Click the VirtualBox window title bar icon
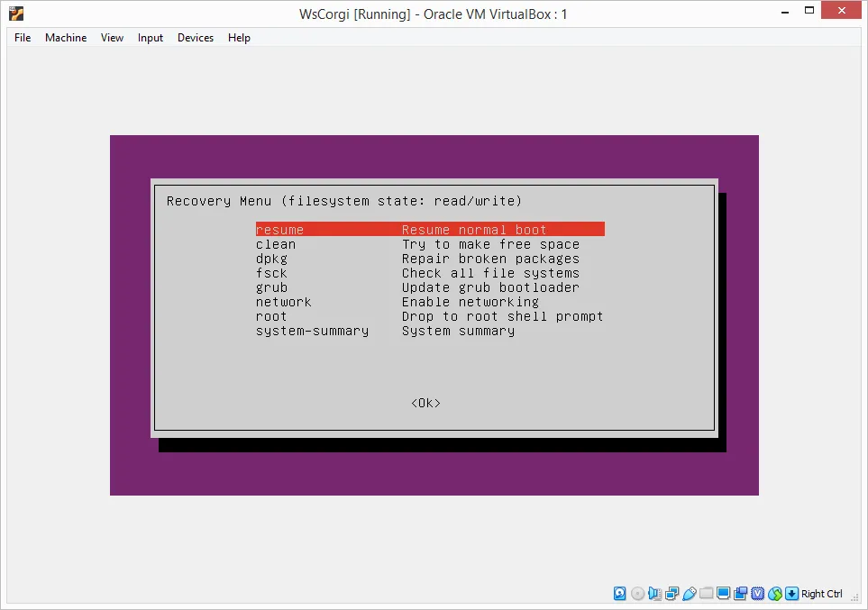The image size is (868, 610). pyautogui.click(x=16, y=14)
